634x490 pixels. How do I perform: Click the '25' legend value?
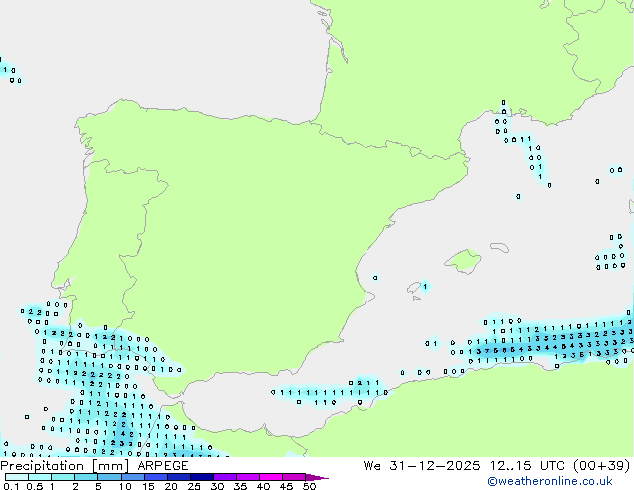[194, 486]
